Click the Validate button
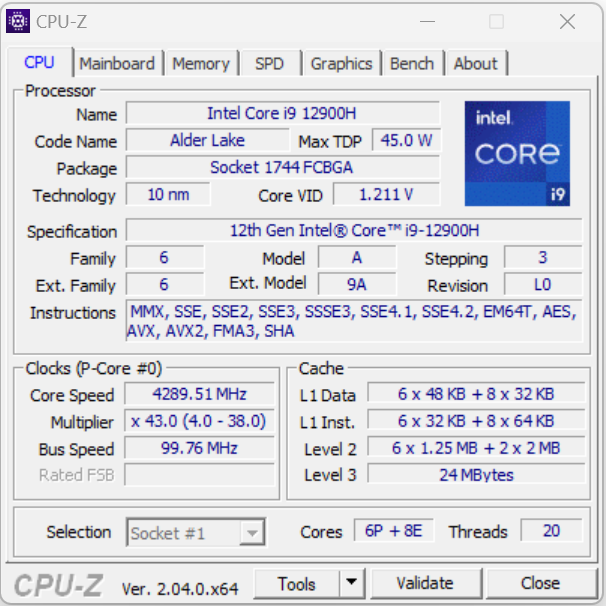The height and width of the screenshot is (606, 606). coord(425,583)
